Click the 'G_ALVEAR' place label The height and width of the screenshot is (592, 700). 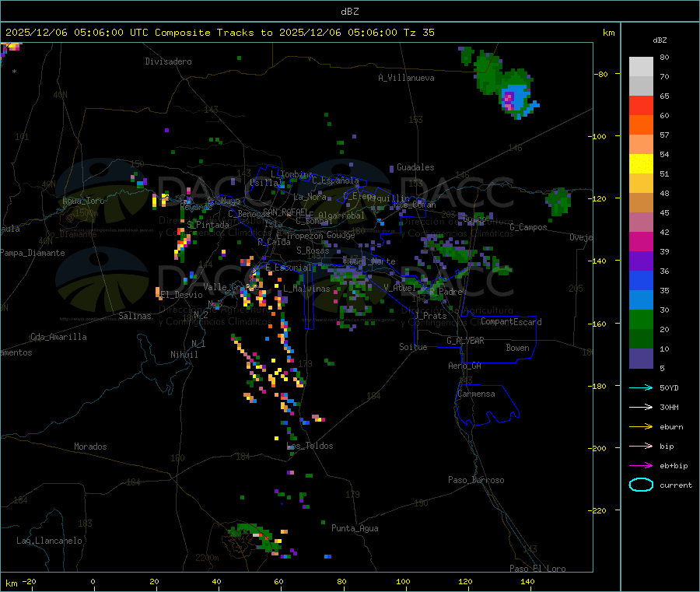coord(465,341)
